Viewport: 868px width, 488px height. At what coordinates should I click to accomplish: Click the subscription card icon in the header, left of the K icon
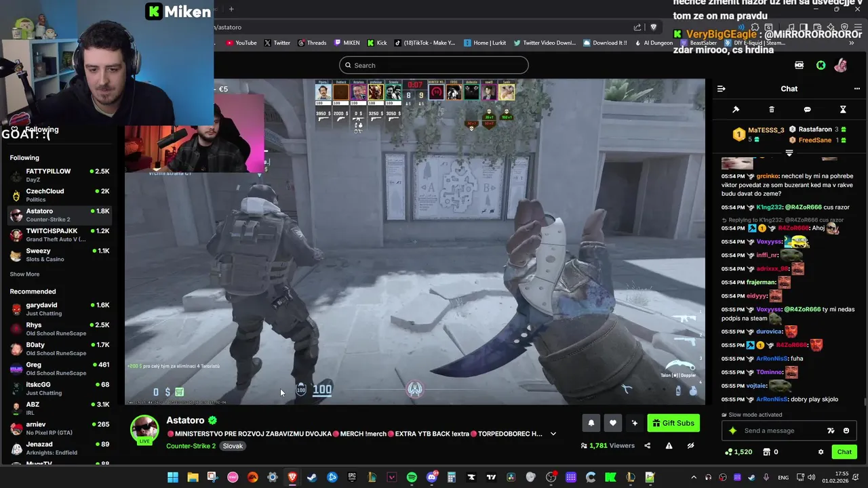click(x=799, y=65)
